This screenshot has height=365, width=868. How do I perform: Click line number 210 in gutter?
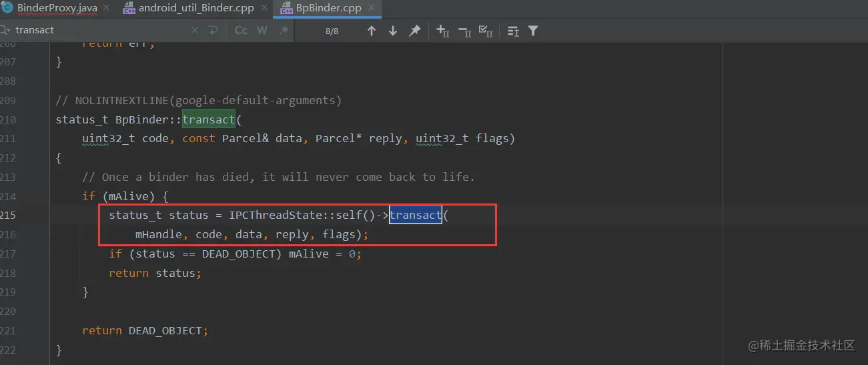click(7, 119)
